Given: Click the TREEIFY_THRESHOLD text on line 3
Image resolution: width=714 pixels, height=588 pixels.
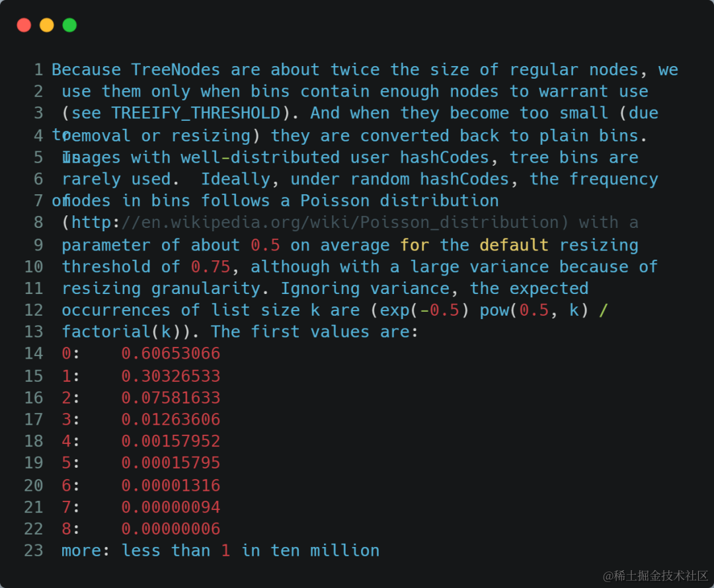Looking at the screenshot, I should point(196,114).
